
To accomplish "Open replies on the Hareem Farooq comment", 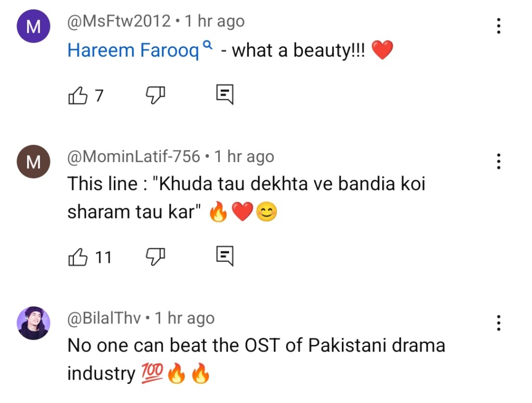I will click(x=224, y=95).
